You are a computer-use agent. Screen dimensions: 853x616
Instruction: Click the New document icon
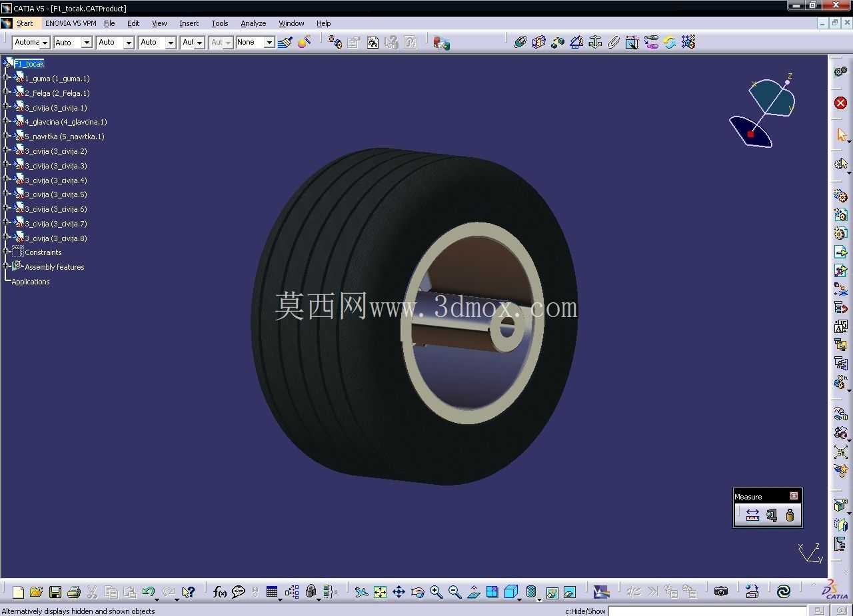tap(18, 592)
